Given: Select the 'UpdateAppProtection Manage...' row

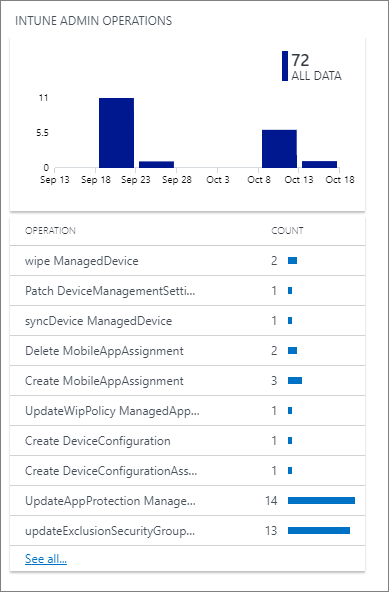Looking at the screenshot, I should coord(187,501).
